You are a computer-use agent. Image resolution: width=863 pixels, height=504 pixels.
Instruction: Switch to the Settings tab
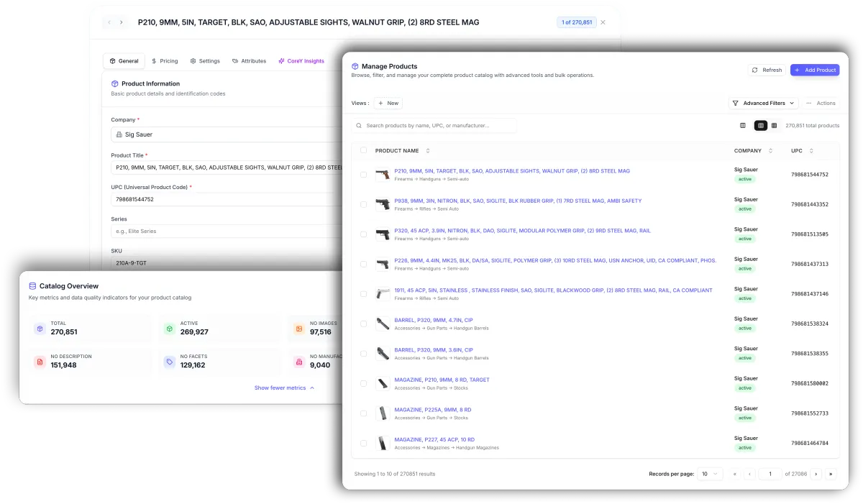[205, 61]
